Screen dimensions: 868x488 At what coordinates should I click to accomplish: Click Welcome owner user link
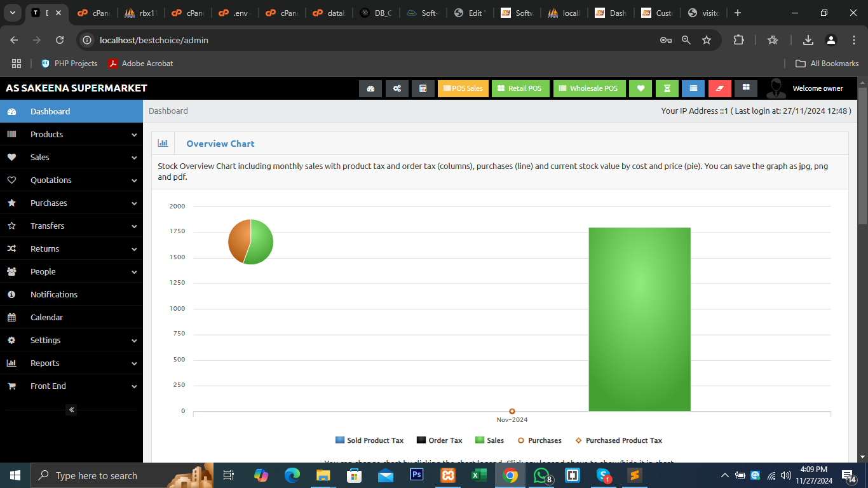coord(818,88)
